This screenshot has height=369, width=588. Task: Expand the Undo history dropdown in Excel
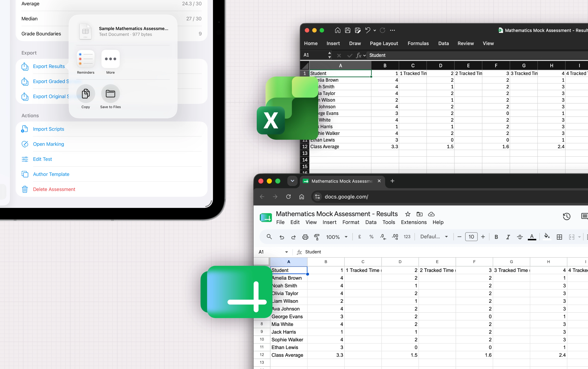[375, 31]
